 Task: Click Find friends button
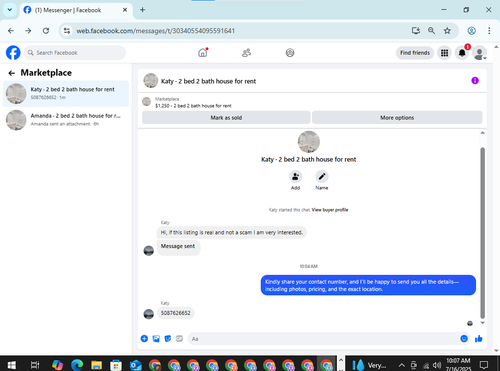(x=415, y=53)
